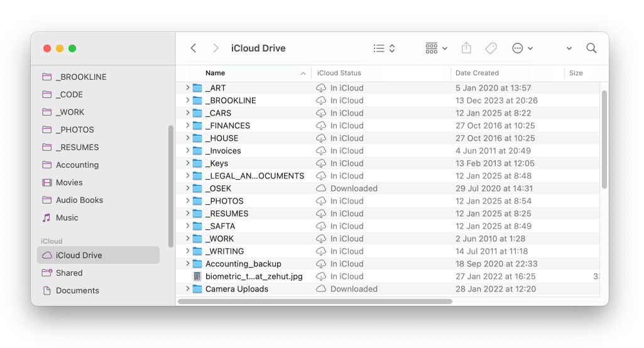This screenshot has height=348, width=644.
Task: Select the _WRITING folder icon
Action: 197,251
